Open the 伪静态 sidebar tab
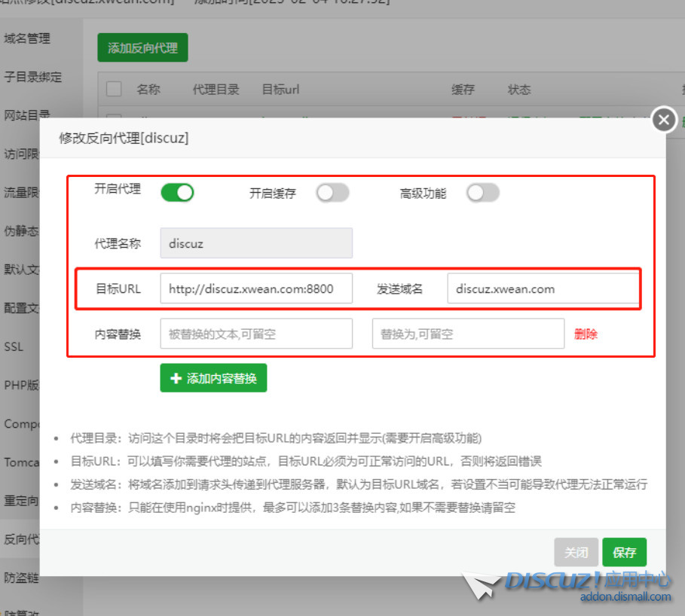This screenshot has height=616, width=685. tap(21, 230)
